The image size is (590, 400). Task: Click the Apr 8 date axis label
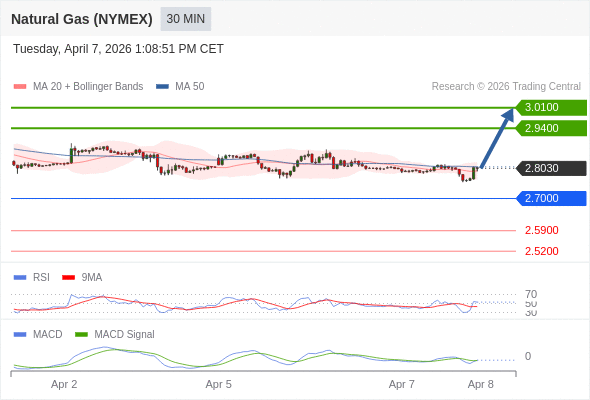(481, 385)
